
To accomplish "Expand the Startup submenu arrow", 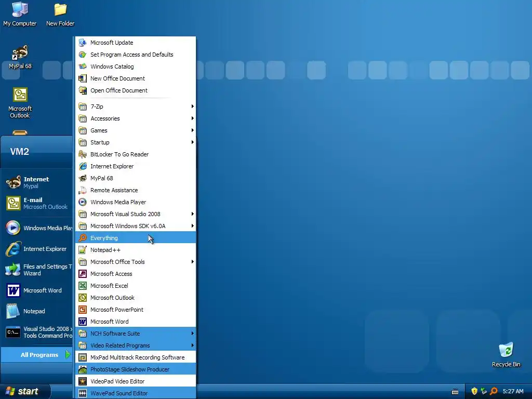I will 192,142.
